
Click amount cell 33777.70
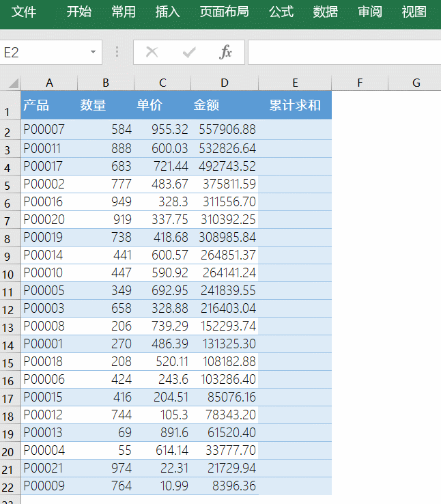(225, 450)
